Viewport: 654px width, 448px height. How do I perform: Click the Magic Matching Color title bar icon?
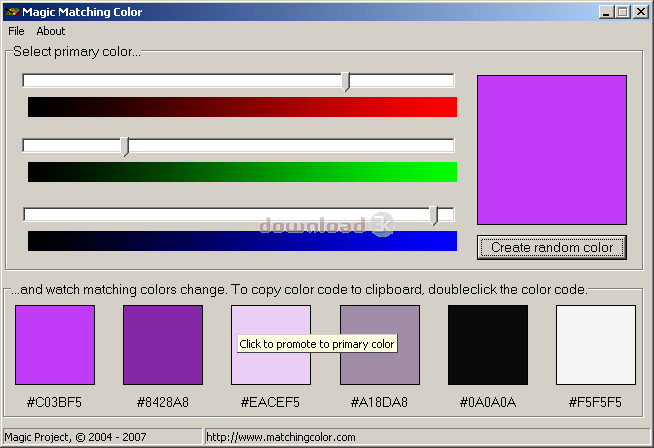tap(12, 12)
